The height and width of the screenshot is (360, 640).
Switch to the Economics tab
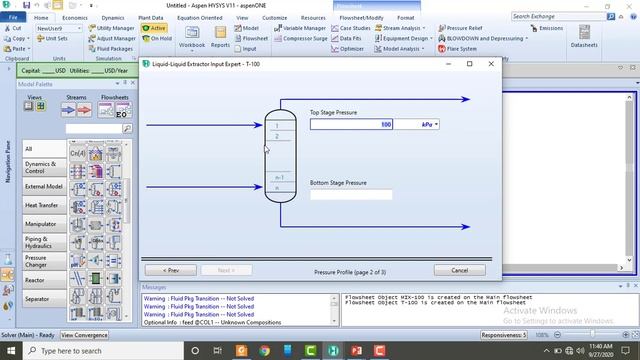[x=75, y=18]
